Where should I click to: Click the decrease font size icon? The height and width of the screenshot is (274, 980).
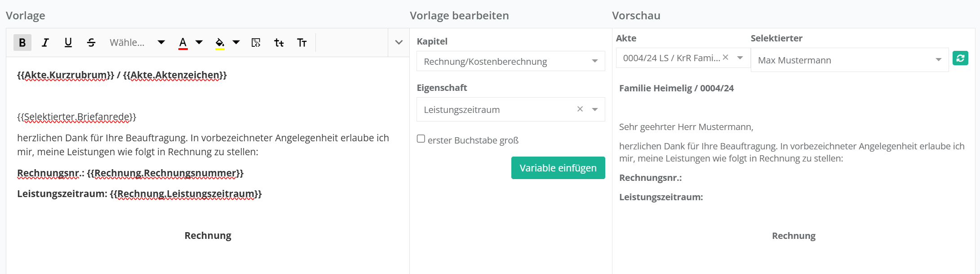coord(279,43)
